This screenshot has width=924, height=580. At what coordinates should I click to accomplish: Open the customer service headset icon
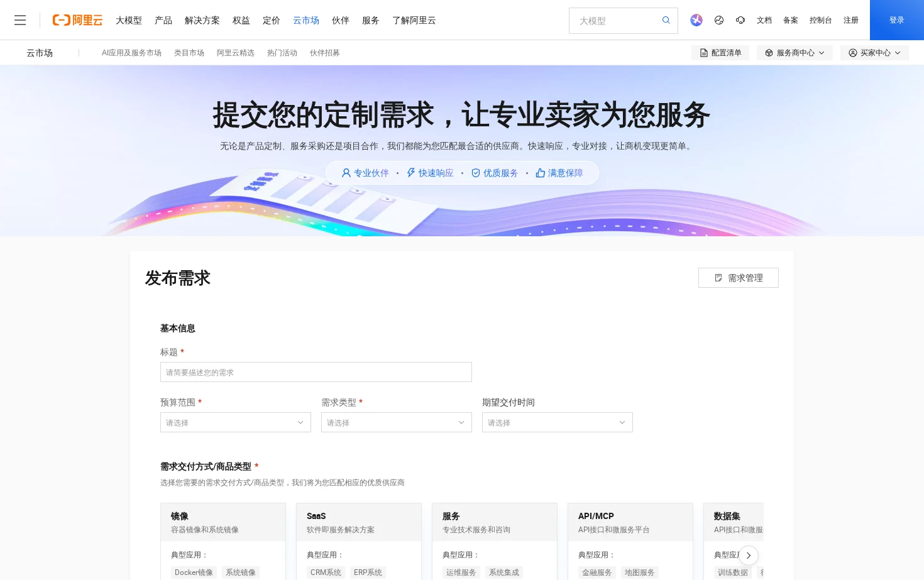pyautogui.click(x=740, y=20)
